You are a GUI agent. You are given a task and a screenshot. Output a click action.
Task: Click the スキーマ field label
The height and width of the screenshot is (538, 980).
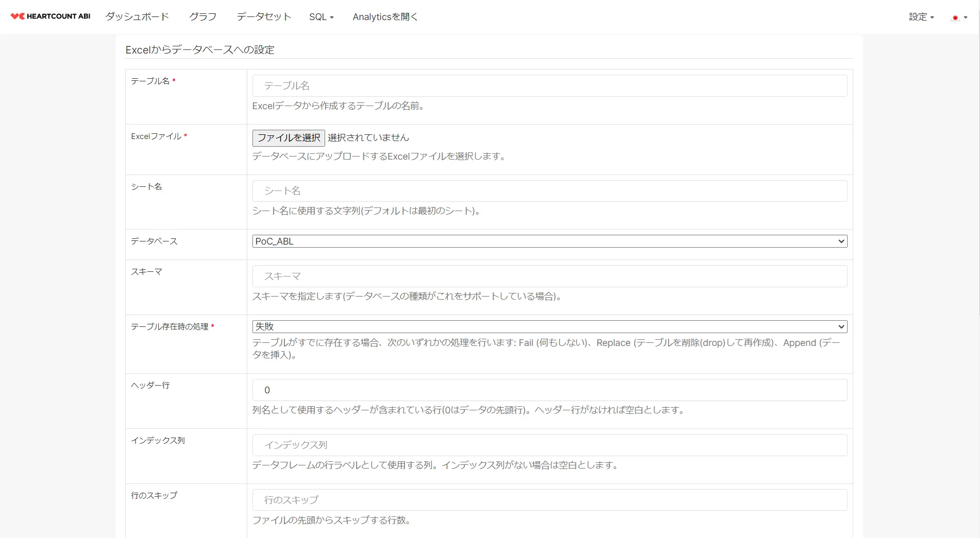tap(146, 271)
